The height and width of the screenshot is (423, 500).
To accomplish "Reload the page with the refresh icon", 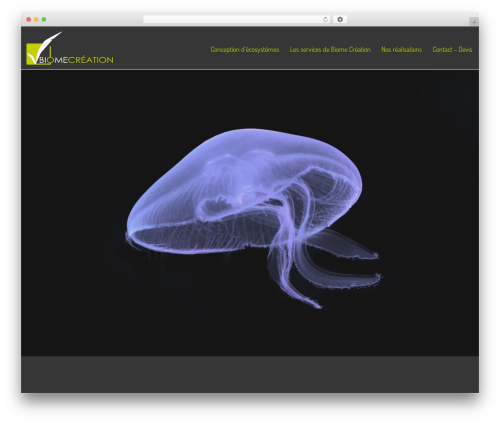I will point(325,20).
